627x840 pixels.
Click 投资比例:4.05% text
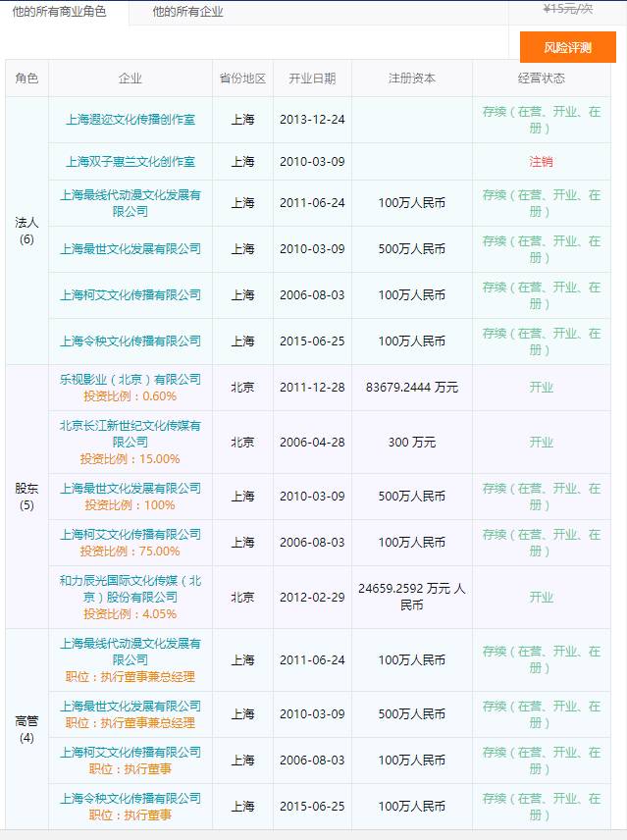point(131,614)
